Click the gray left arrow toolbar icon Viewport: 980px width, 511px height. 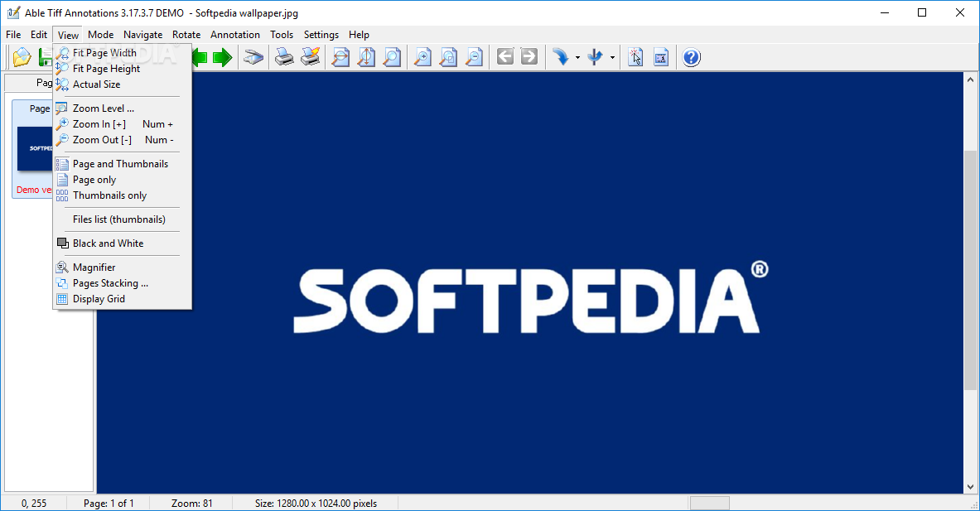point(505,57)
